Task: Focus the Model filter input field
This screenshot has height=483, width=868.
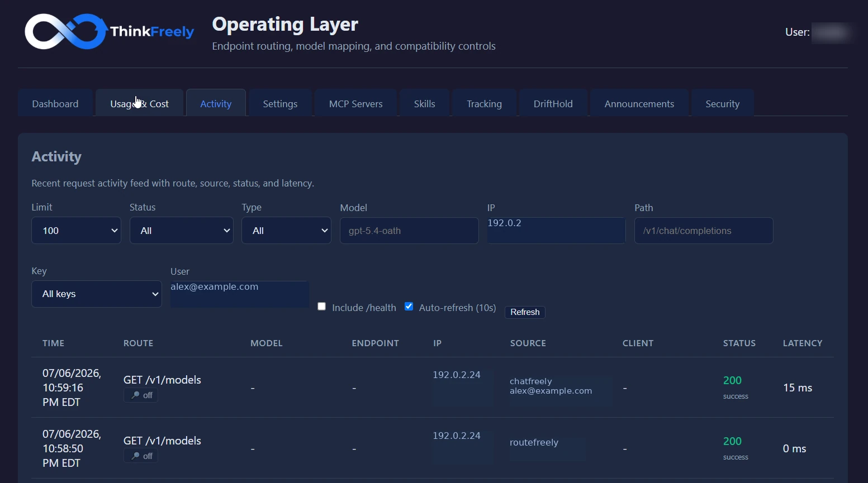Action: (409, 231)
